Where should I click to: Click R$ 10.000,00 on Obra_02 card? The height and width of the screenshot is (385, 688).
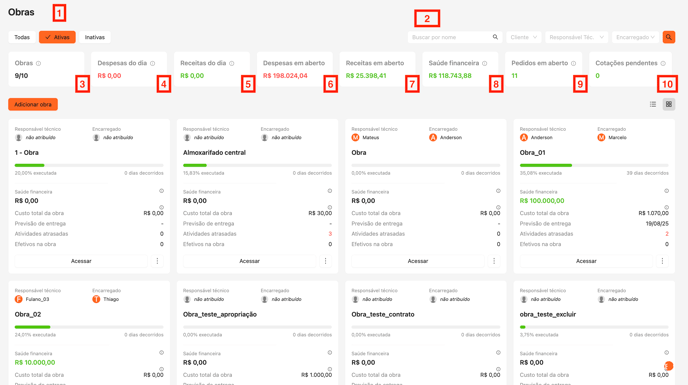click(35, 363)
